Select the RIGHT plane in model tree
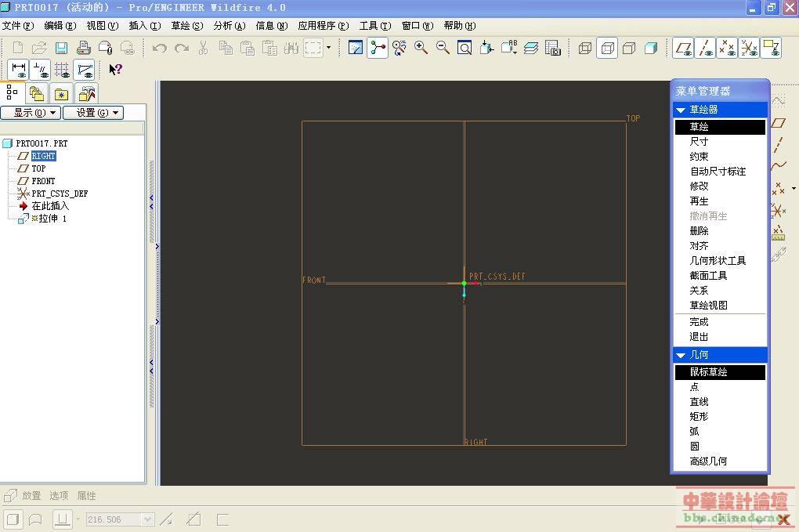The height and width of the screenshot is (532, 799). [43, 156]
